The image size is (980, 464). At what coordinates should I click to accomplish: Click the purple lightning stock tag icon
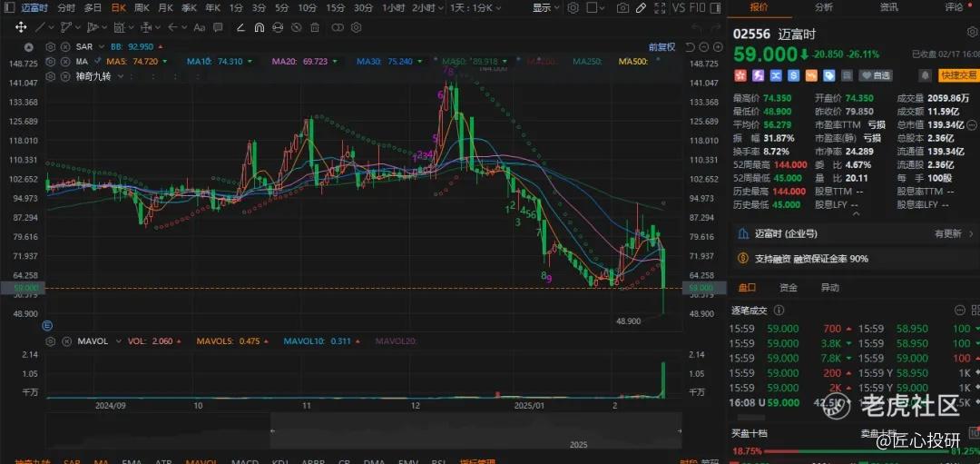(758, 75)
